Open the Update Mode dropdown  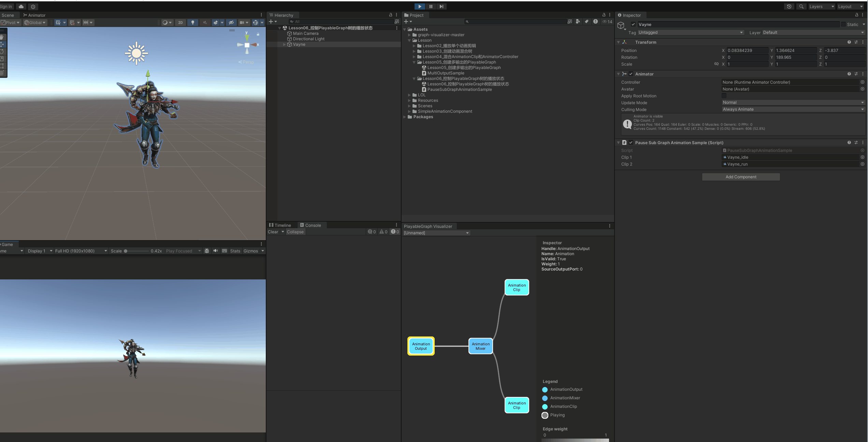[793, 102]
